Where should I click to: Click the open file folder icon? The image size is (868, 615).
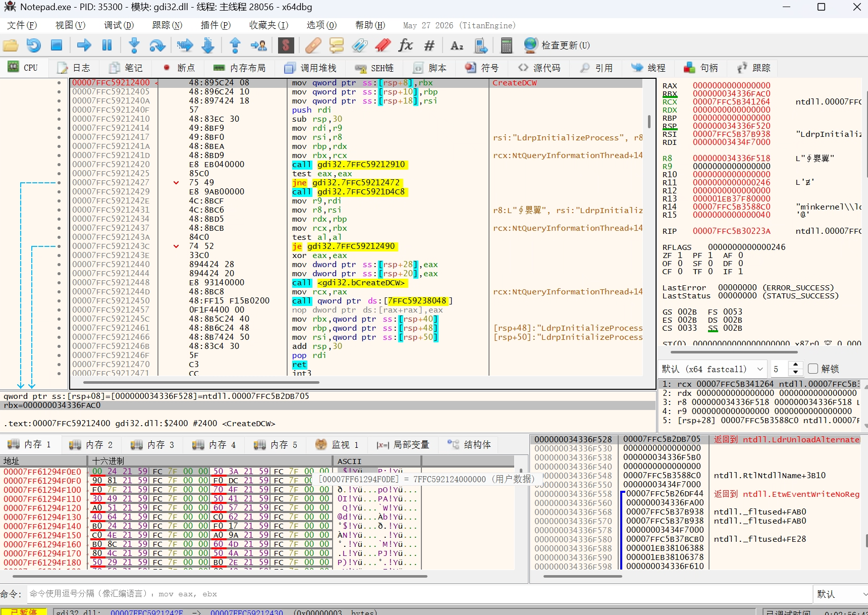[x=11, y=45]
